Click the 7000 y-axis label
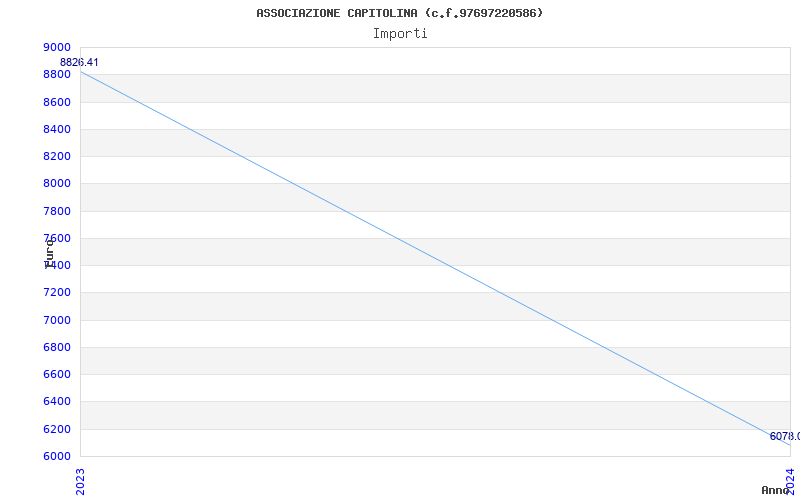 coord(57,320)
